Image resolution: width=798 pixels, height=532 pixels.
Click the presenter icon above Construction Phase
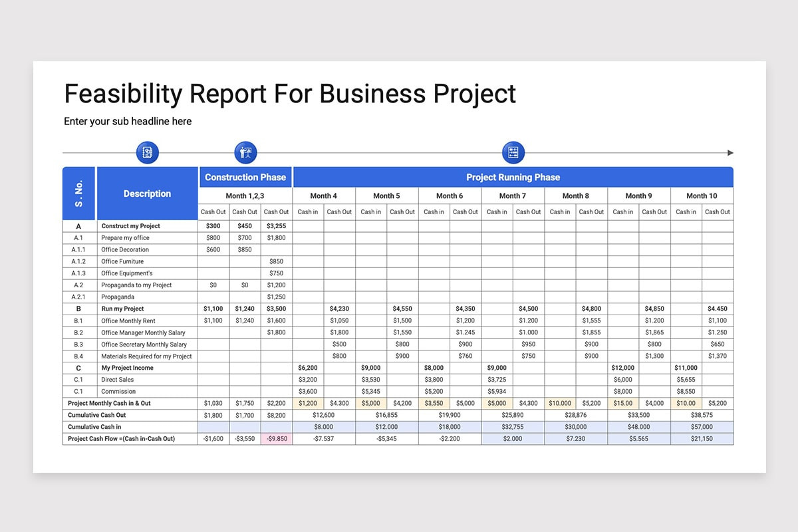245,152
